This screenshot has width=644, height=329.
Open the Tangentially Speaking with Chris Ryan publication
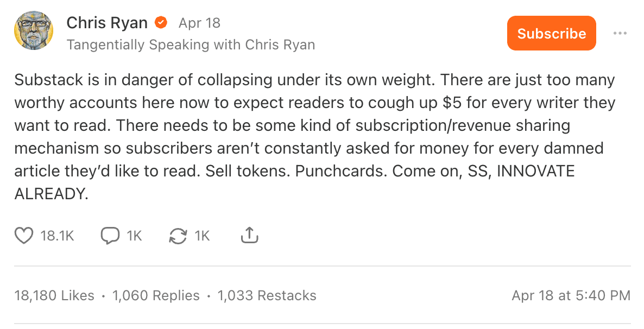coord(191,45)
